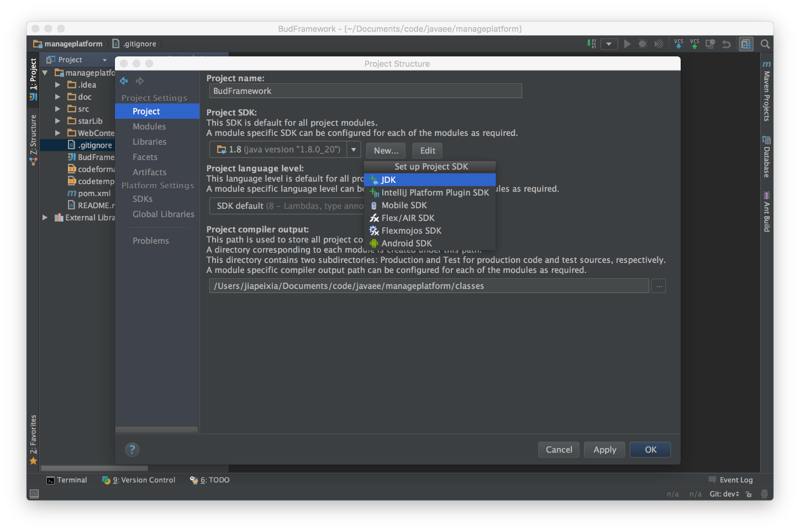Open the run configuration selector dropdown
Viewport: 800px width, 532px height.
point(609,44)
